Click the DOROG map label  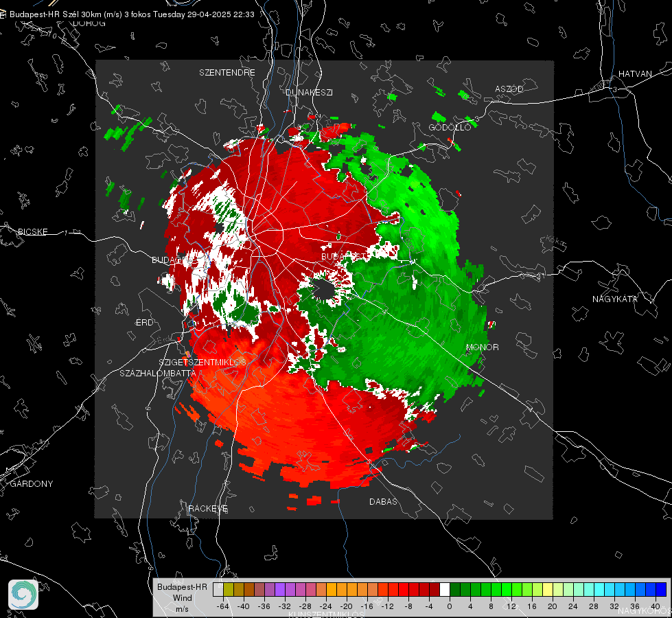[x=89, y=23]
